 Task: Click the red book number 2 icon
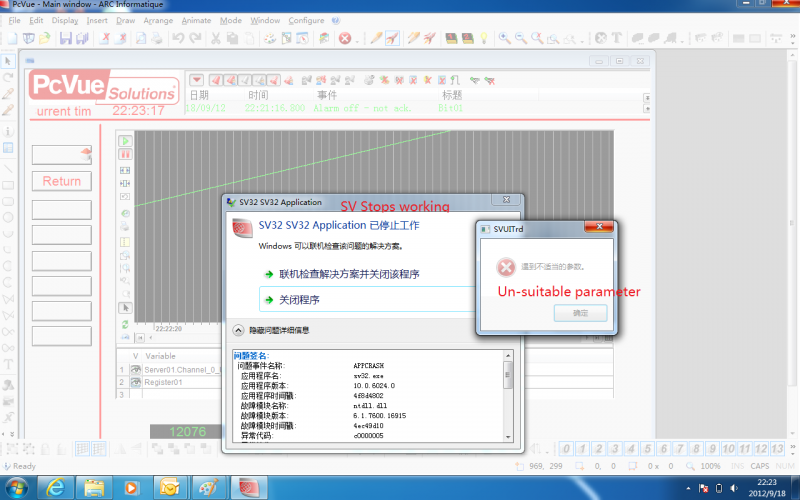467,38
